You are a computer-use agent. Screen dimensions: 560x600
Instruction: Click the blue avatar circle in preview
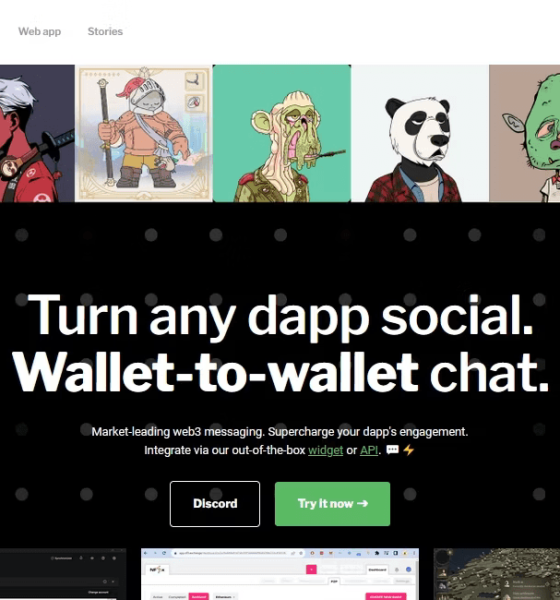pyautogui.click(x=408, y=570)
